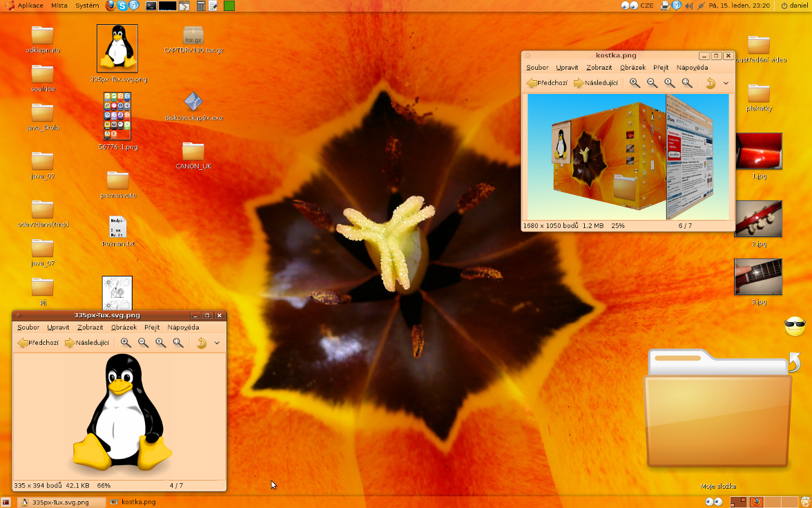812x508 pixels.
Task: Expand the kostka.png toolbar overflow arrow
Action: click(x=726, y=83)
